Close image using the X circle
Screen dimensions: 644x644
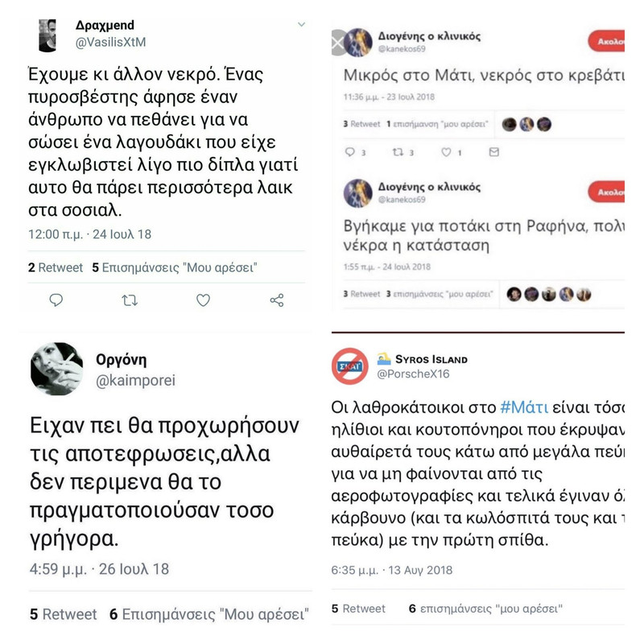pyautogui.click(x=338, y=43)
